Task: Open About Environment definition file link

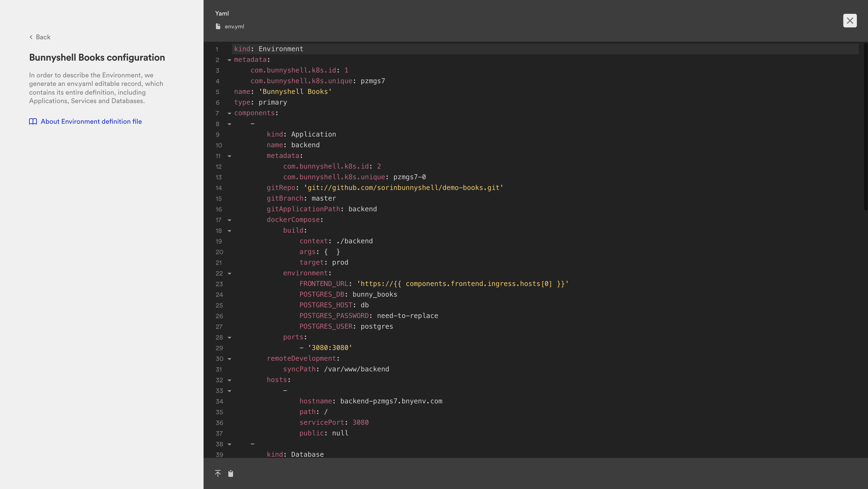Action: [x=91, y=122]
